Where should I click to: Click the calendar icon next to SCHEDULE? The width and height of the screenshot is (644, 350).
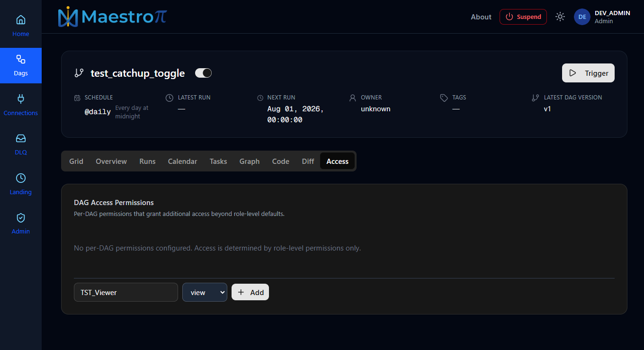pyautogui.click(x=77, y=98)
